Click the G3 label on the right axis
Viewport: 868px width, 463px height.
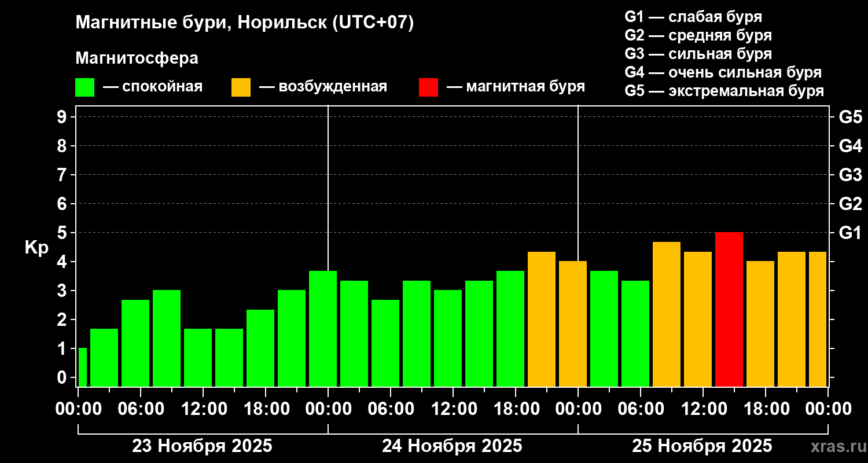click(x=850, y=175)
